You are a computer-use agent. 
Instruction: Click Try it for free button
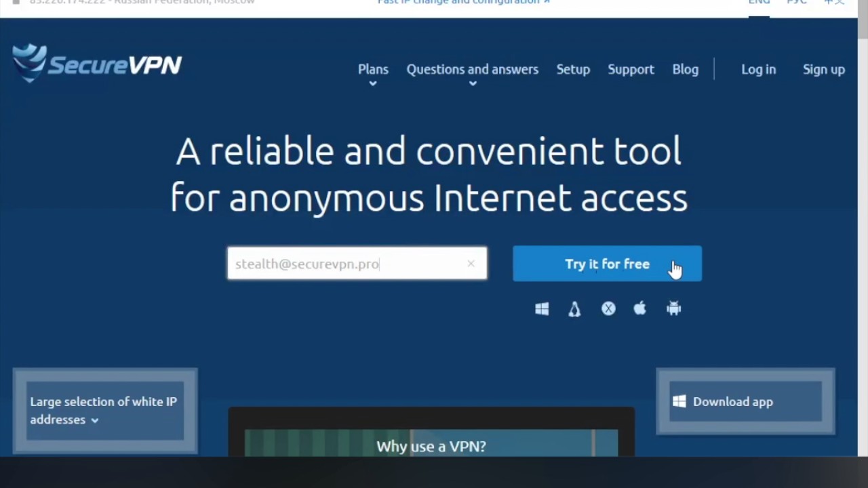(x=607, y=264)
